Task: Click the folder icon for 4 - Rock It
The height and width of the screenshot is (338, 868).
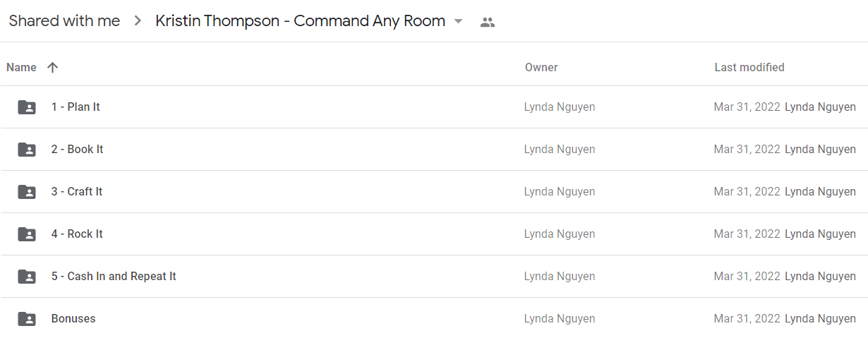Action: click(x=27, y=234)
